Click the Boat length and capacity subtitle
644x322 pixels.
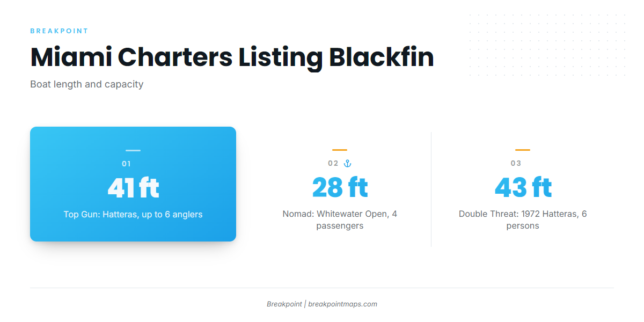pyautogui.click(x=87, y=84)
